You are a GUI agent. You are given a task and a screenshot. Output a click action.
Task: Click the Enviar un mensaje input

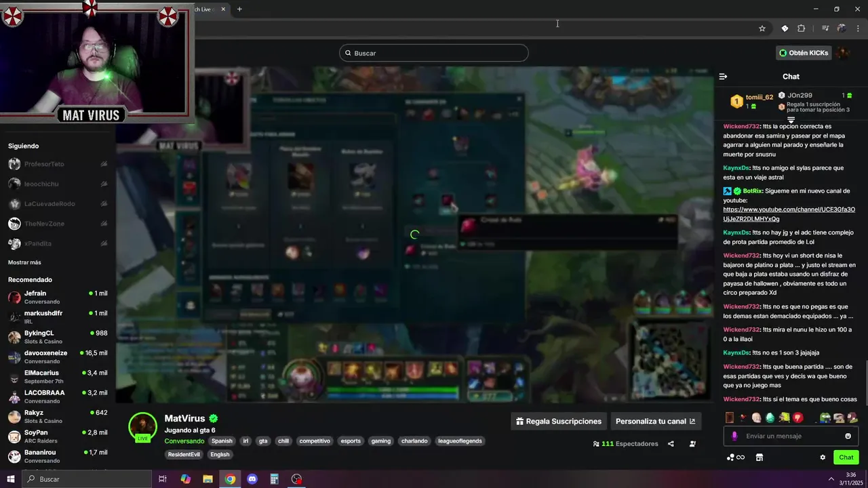coord(790,436)
